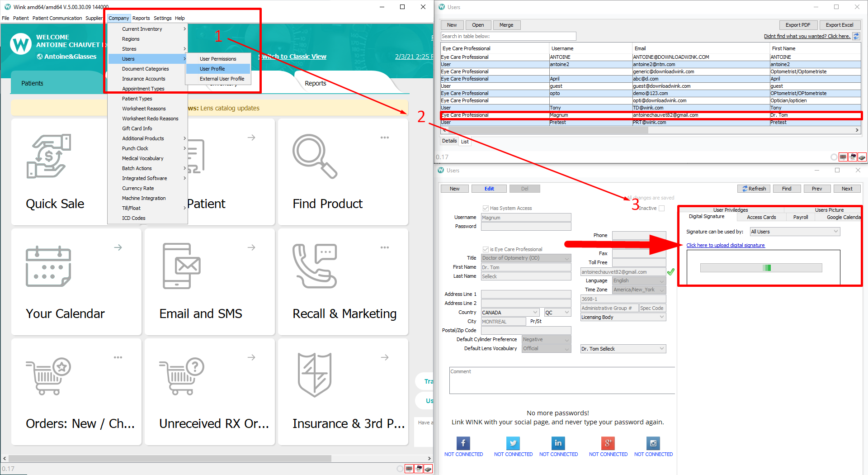Toggle the Has System Access checkbox
868x475 pixels.
pyautogui.click(x=486, y=208)
